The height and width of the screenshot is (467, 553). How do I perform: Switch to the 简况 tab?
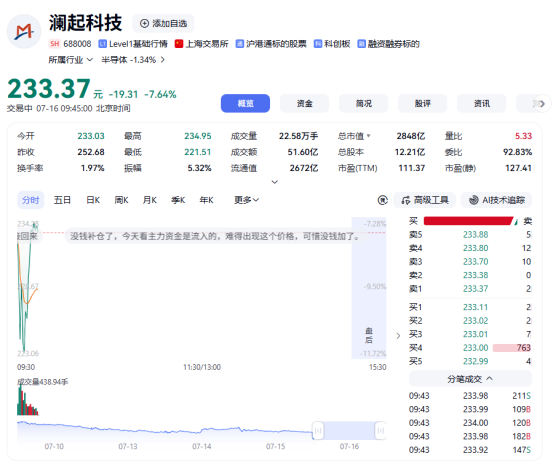pos(364,103)
